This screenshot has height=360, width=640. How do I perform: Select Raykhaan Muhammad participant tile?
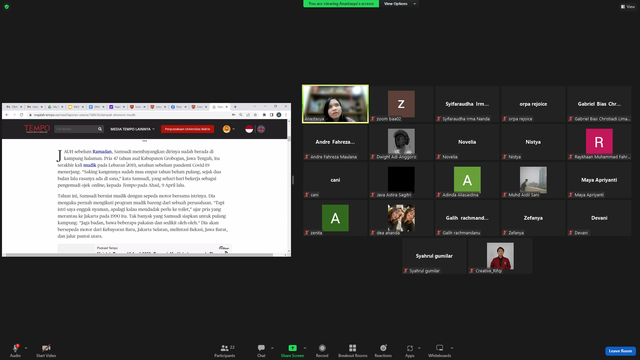click(599, 142)
